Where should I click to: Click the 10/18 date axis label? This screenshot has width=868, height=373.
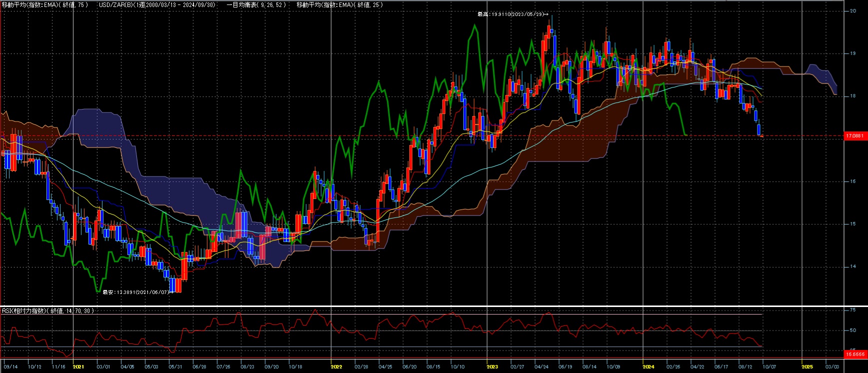click(x=295, y=367)
